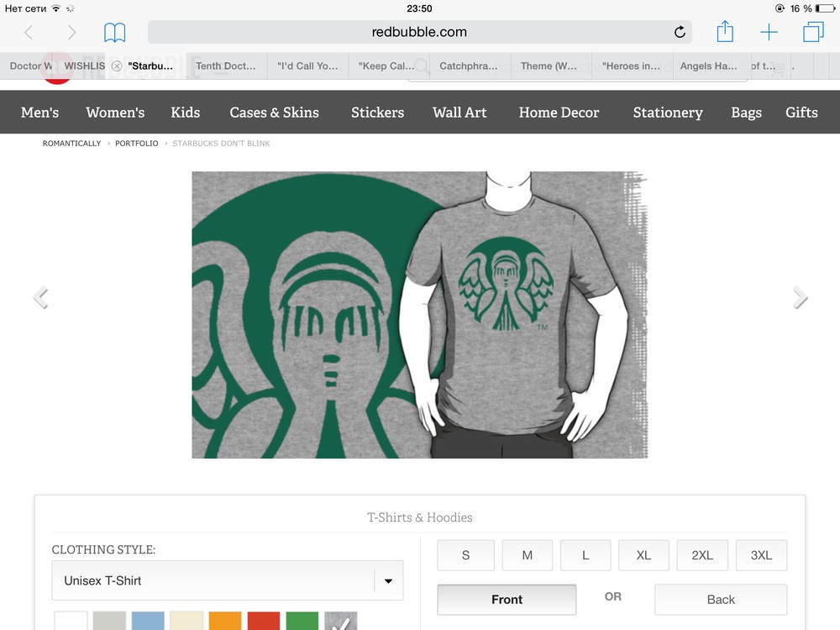
Task: Click STARBUCKS DON'T BLINK breadcrumb
Action: [221, 144]
